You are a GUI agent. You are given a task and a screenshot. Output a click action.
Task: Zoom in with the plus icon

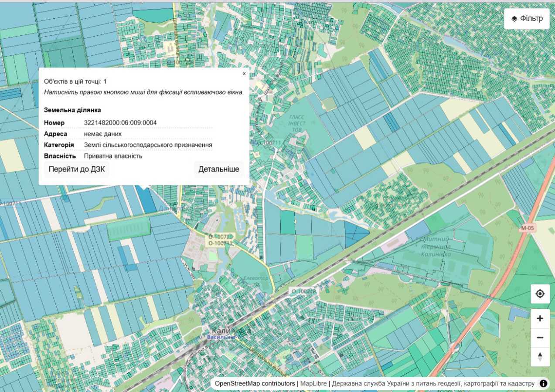coord(540,318)
